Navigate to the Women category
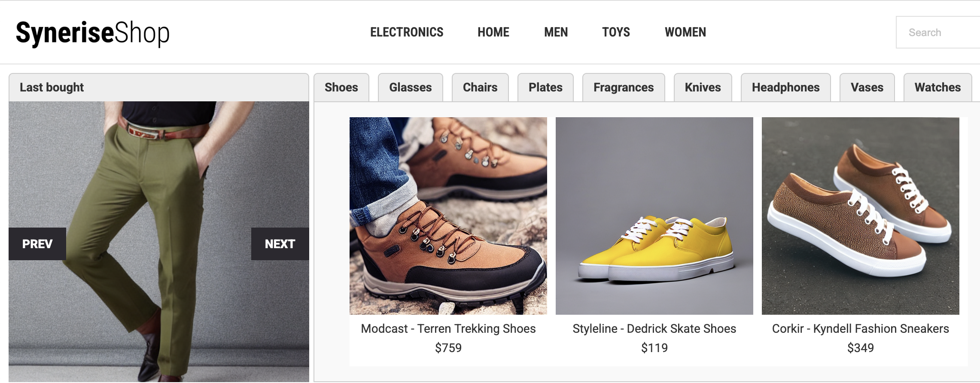 pos(685,32)
